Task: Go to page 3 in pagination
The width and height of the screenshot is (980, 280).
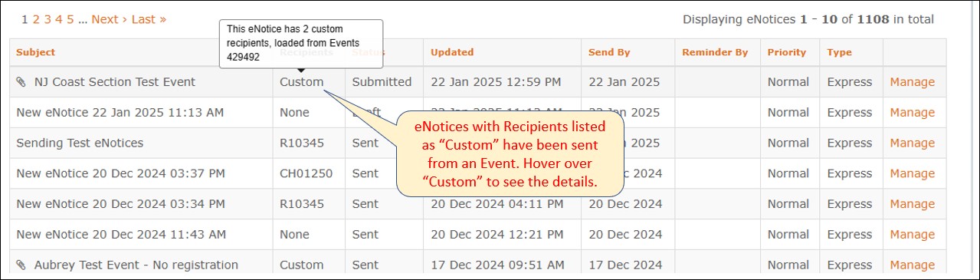Action: [x=48, y=19]
